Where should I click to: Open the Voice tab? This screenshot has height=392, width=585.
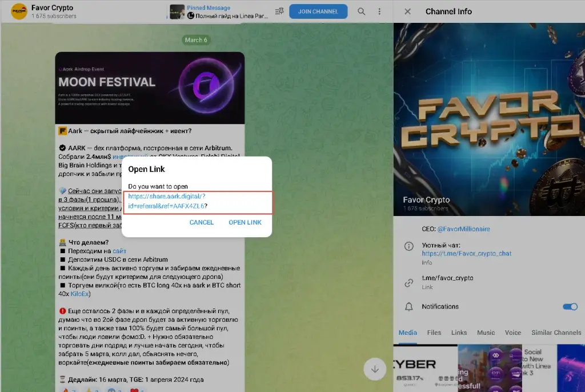[512, 332]
